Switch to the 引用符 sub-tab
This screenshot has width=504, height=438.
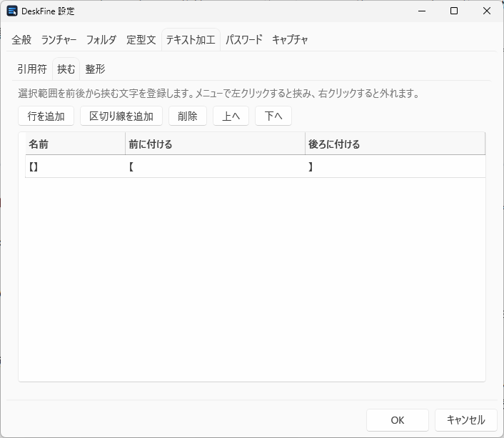point(32,69)
